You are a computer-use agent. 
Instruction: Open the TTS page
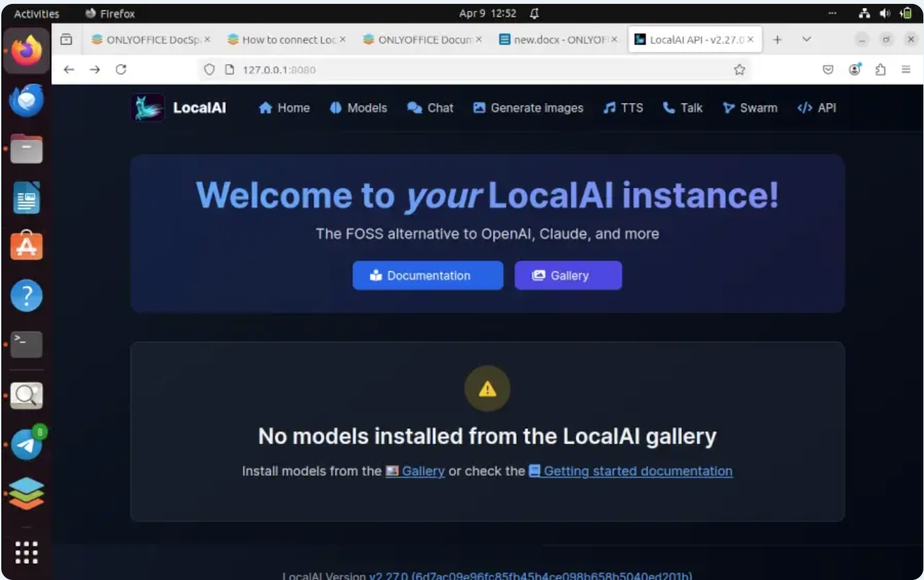pos(623,108)
